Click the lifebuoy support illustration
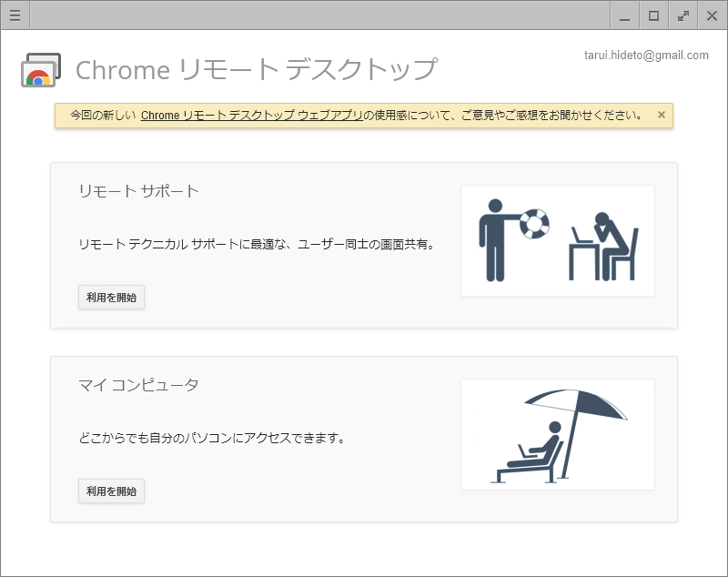This screenshot has width=728, height=577. (x=558, y=240)
